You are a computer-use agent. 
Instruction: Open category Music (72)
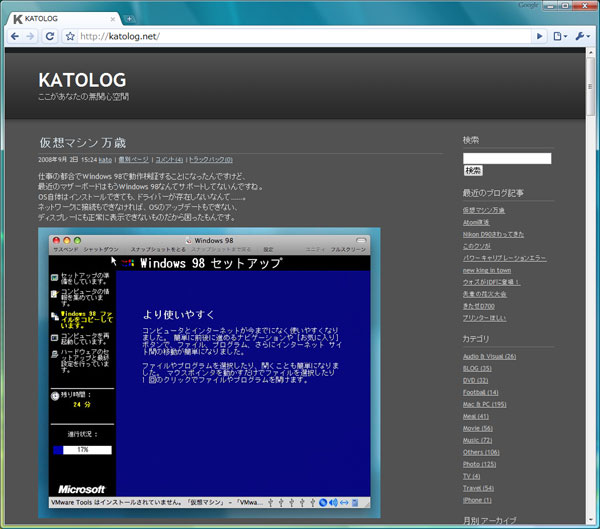point(478,440)
